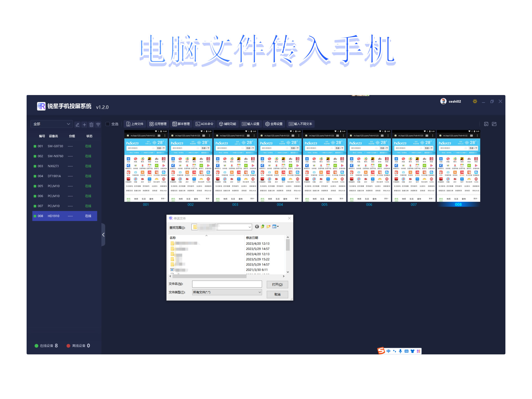Select device row 006 PCLM10
The image size is (532, 399).
[65, 196]
